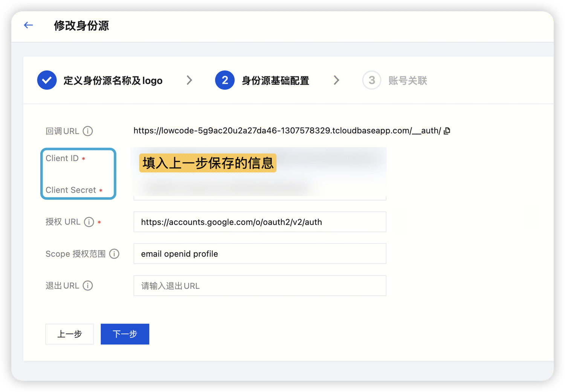The width and height of the screenshot is (565, 392).
Task: Click the step 3 numbered circle
Action: click(372, 80)
